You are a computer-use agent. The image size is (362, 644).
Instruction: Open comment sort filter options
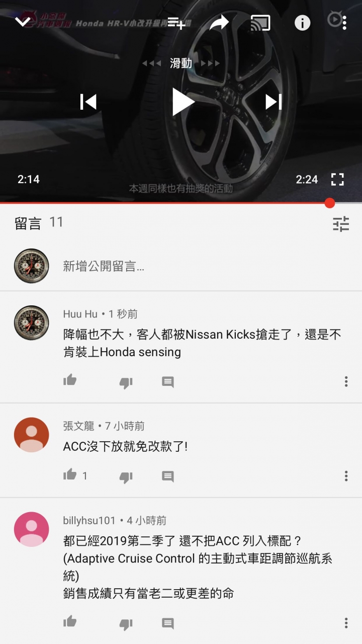pos(341,224)
